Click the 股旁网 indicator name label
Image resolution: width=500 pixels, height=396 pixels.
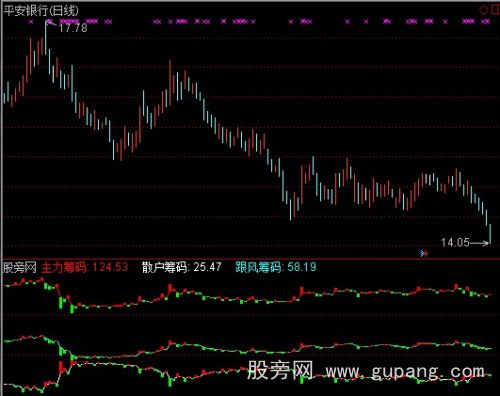click(x=19, y=267)
